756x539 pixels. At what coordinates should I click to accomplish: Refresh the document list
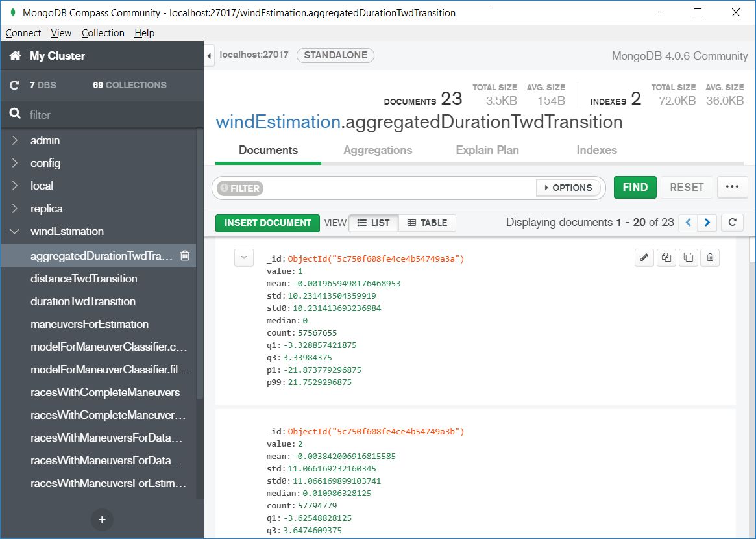pyautogui.click(x=733, y=223)
